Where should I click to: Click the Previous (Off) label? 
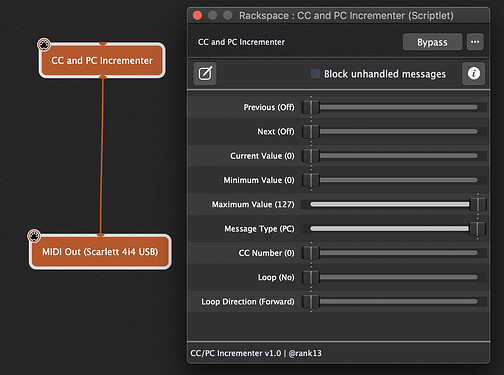(269, 107)
